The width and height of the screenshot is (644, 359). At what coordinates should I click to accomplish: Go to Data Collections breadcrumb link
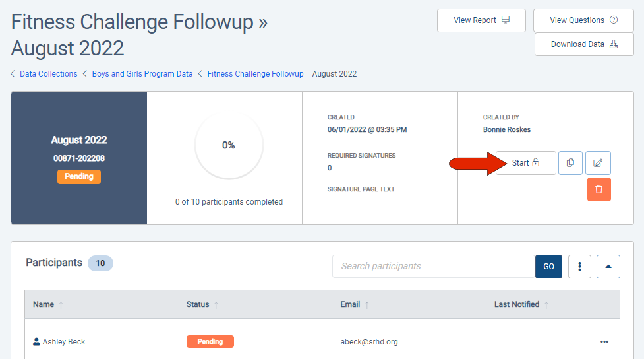point(49,74)
